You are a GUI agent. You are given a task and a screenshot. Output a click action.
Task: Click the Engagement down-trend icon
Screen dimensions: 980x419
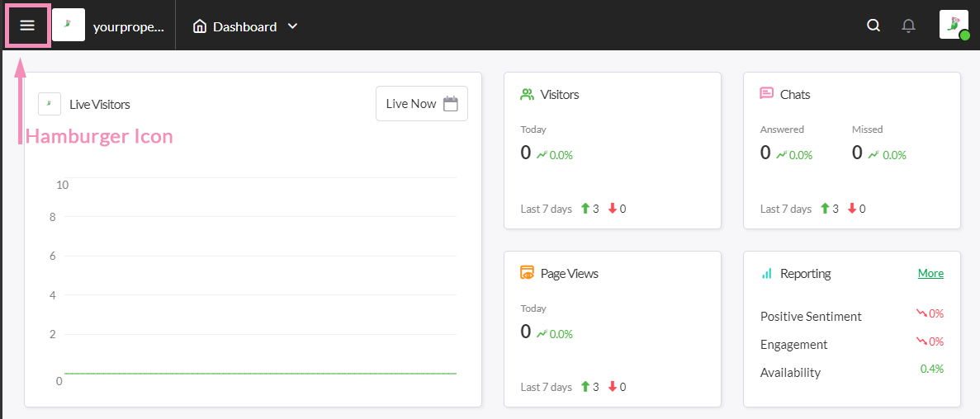[922, 341]
